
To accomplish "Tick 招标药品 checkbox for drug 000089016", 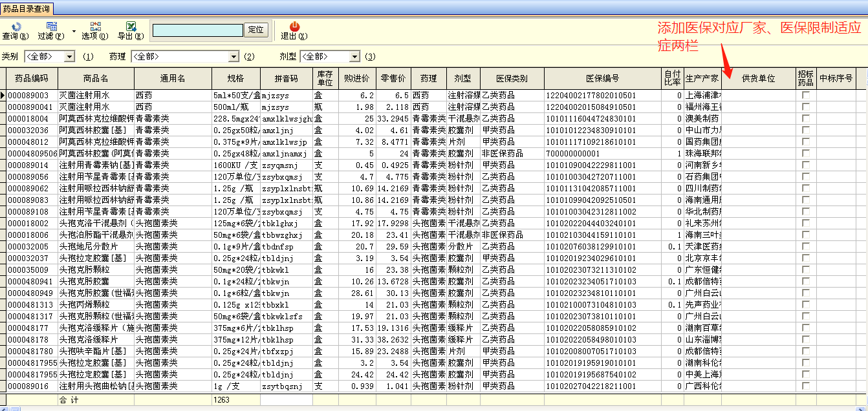I will tap(806, 386).
